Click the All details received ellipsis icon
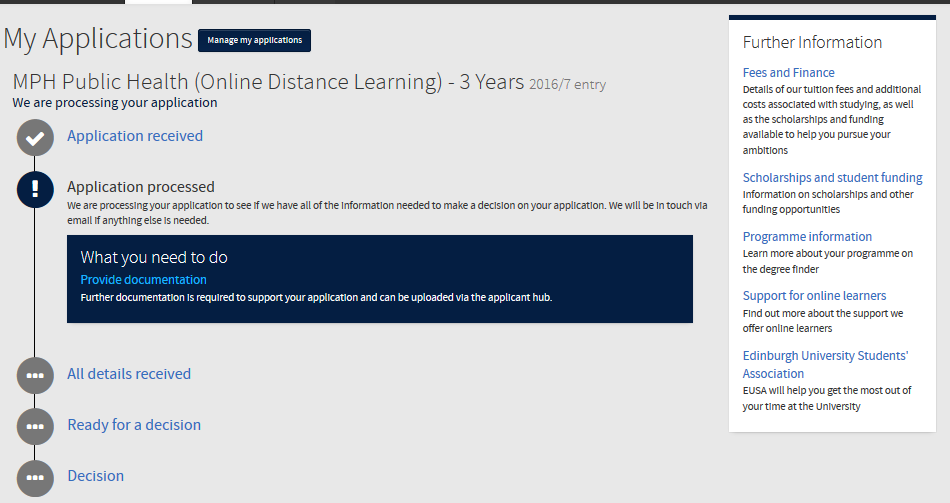 35,375
